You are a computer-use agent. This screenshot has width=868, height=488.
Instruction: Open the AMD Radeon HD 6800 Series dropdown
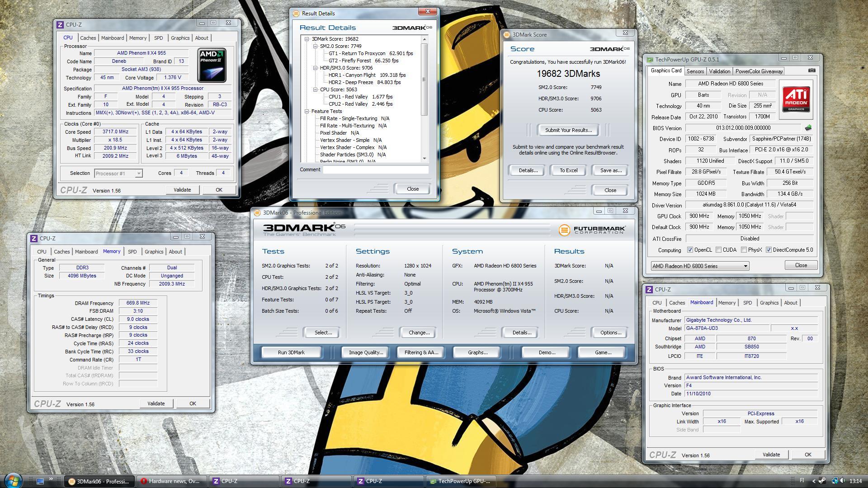(x=700, y=266)
